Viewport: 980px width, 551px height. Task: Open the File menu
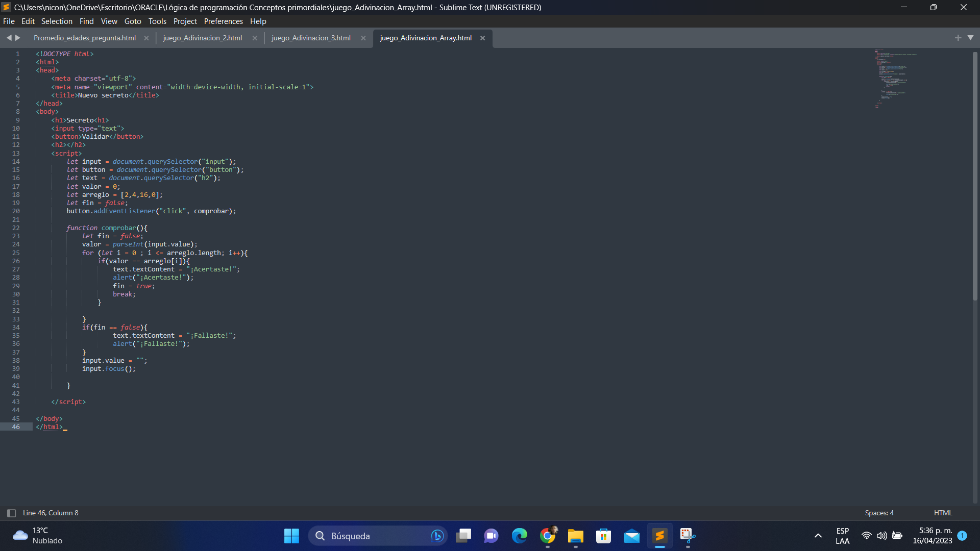tap(9, 21)
